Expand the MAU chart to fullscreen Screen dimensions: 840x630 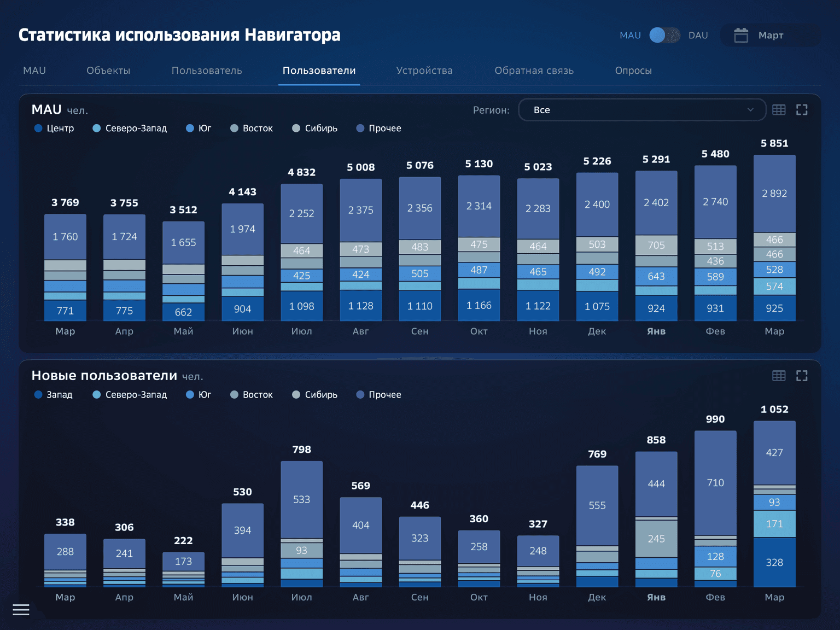pos(802,110)
